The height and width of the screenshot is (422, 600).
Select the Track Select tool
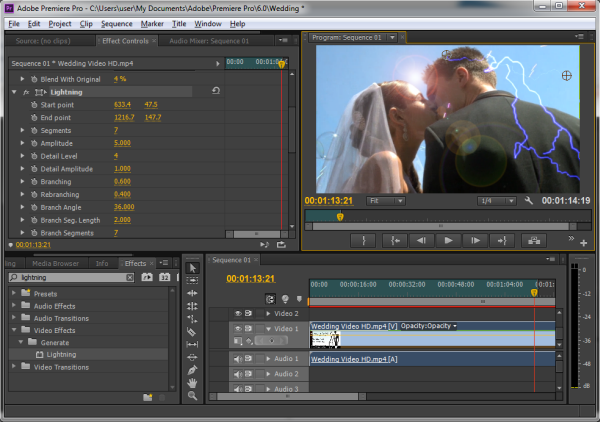coord(192,280)
